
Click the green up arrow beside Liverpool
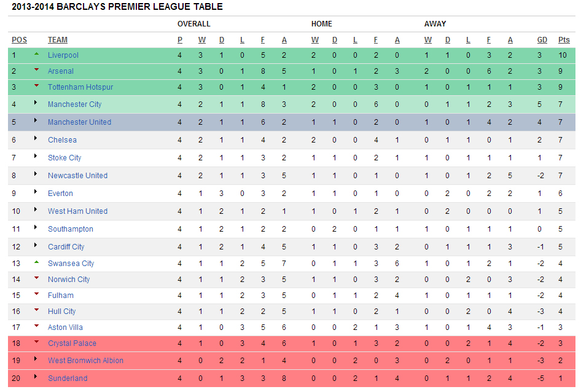click(36, 54)
